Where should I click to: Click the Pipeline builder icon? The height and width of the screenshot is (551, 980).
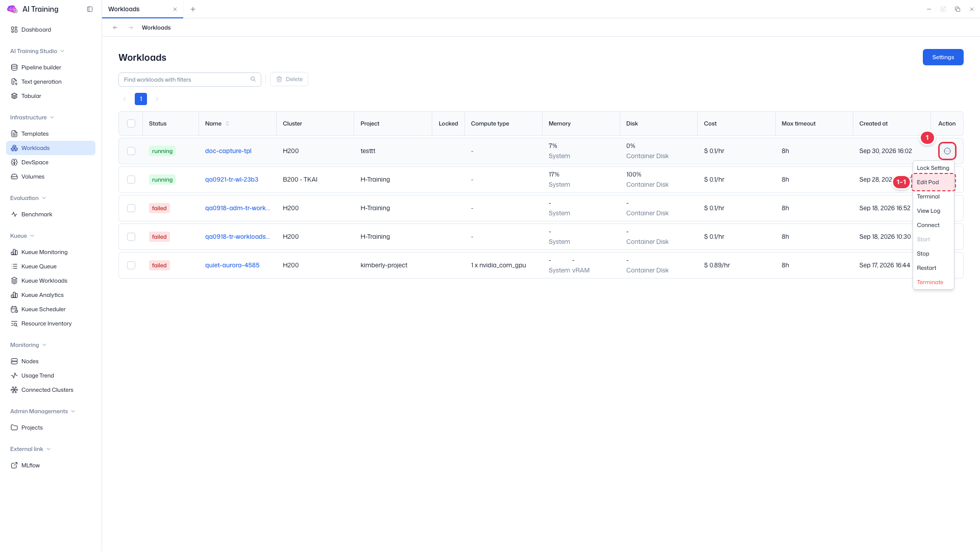click(x=14, y=67)
